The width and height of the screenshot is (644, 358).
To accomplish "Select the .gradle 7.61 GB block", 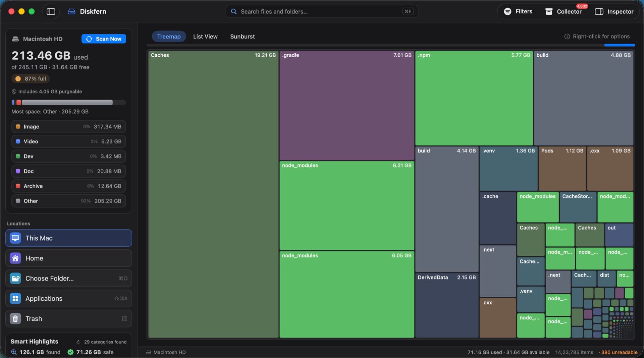I will click(x=347, y=105).
